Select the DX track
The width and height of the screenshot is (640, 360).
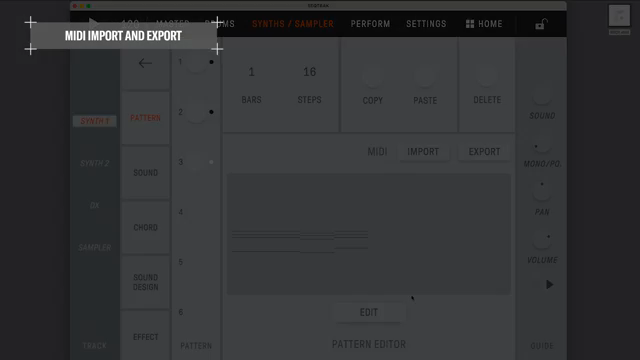tap(95, 205)
